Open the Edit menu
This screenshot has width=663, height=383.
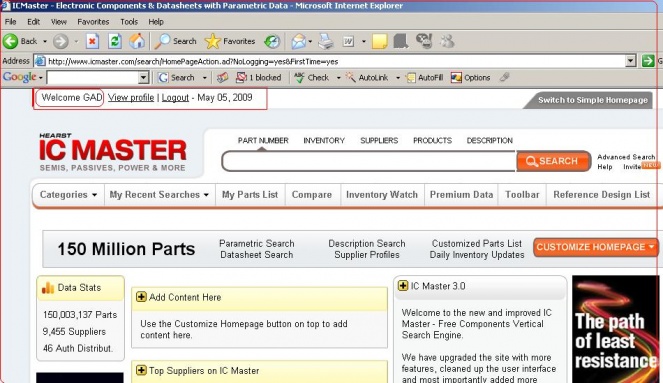(x=33, y=22)
